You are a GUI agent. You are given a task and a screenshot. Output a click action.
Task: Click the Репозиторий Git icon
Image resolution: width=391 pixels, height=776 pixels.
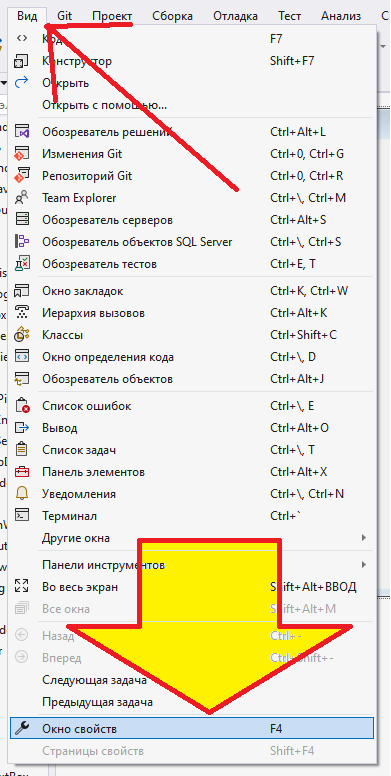[22, 176]
